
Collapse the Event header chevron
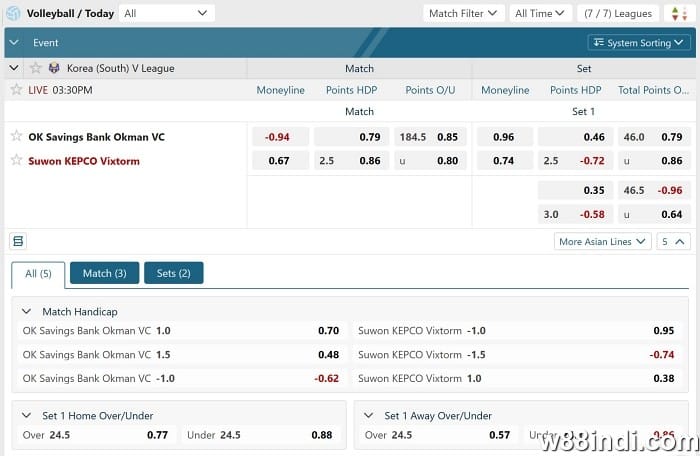(14, 42)
